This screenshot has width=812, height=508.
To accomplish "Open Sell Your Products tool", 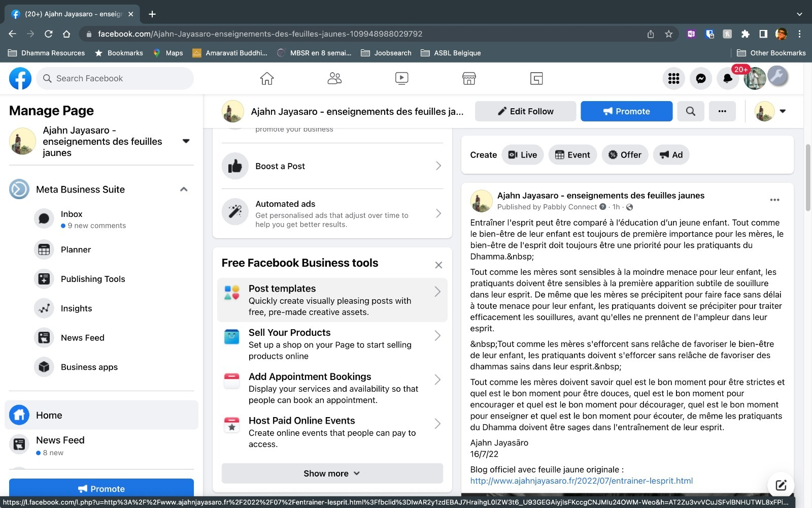I will pyautogui.click(x=332, y=344).
